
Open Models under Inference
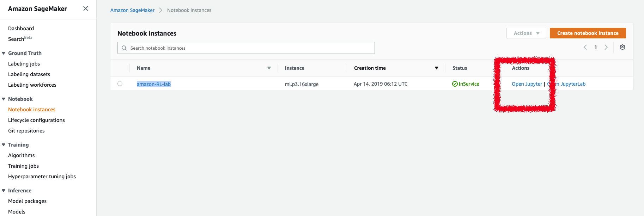coord(17,212)
